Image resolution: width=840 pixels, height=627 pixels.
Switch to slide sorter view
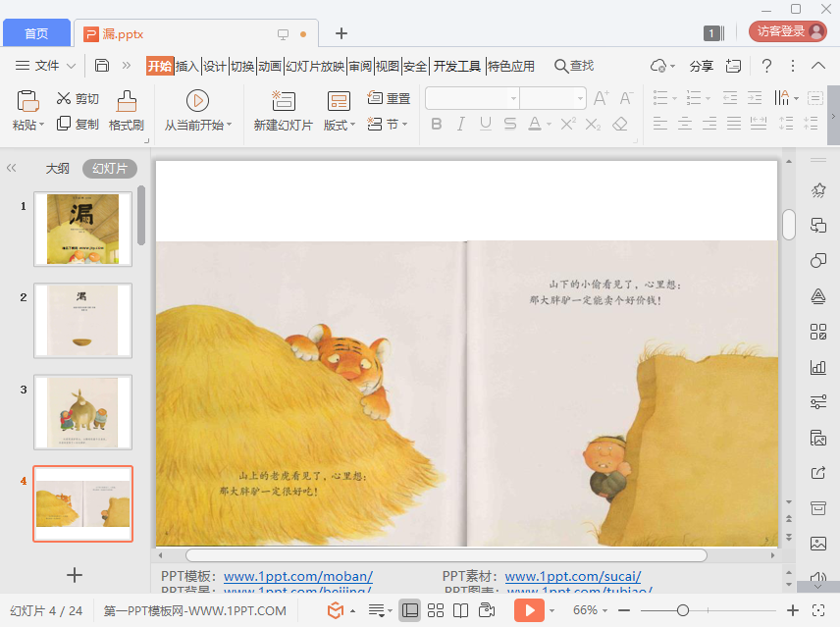pyautogui.click(x=436, y=610)
